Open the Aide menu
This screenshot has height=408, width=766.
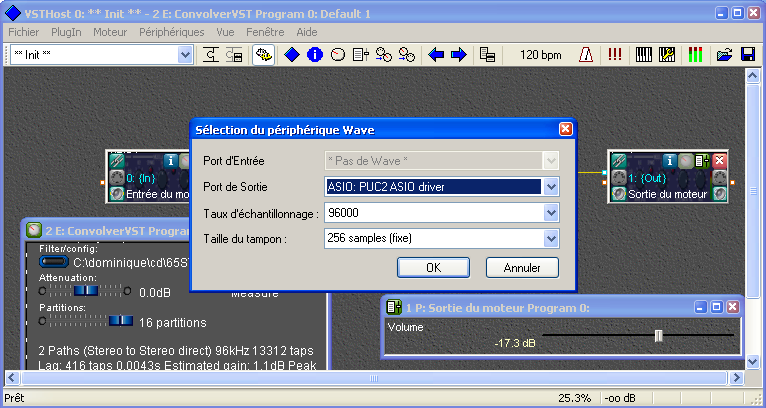(307, 32)
